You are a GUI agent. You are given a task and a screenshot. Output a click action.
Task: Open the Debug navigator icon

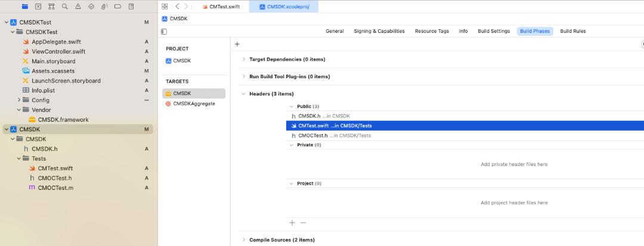[105, 7]
